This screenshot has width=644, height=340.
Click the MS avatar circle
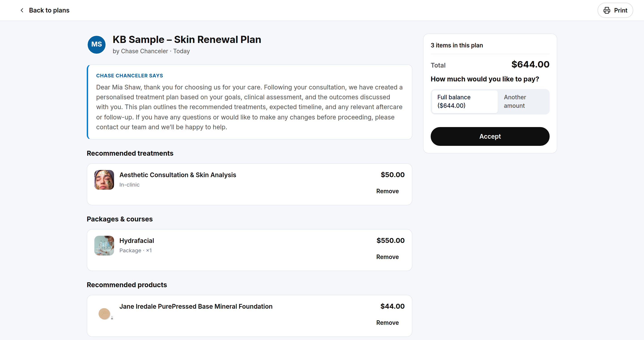coord(97,45)
